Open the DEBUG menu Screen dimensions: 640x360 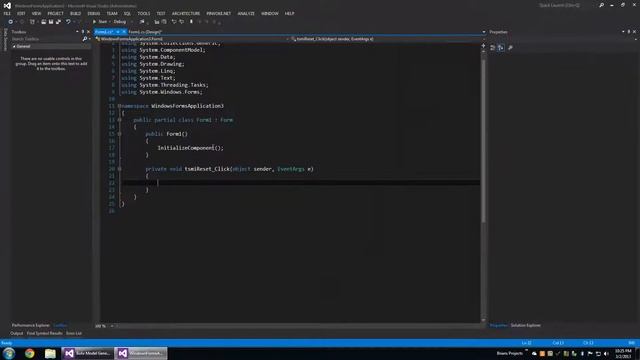[94, 13]
